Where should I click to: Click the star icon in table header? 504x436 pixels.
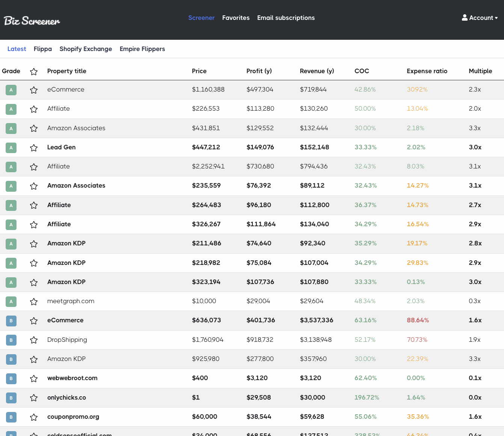tap(34, 72)
